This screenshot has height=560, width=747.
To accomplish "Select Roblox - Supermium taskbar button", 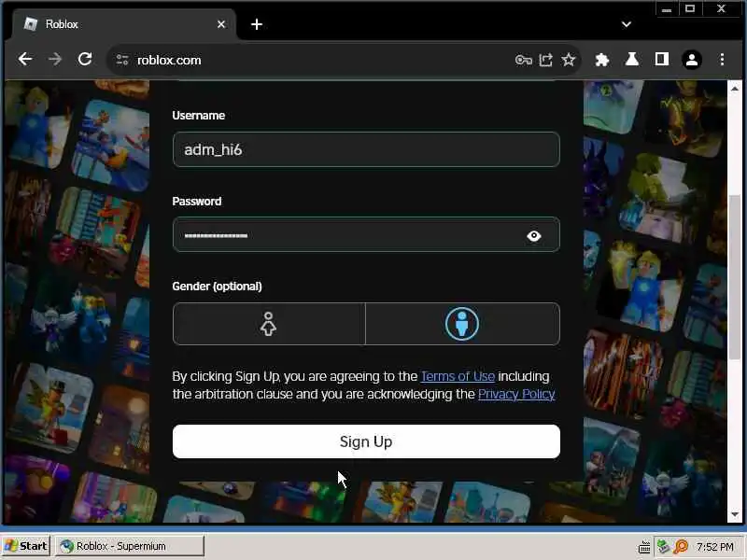I will [130, 546].
